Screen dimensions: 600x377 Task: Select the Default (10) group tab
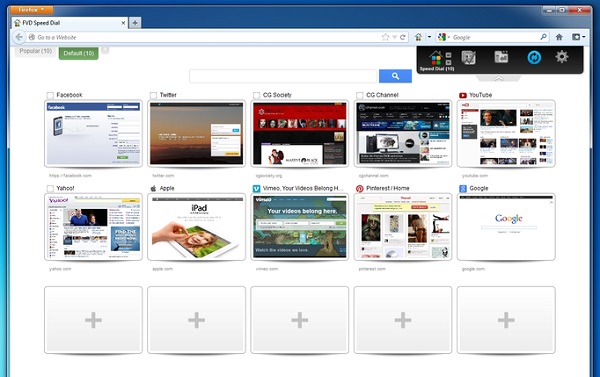(78, 53)
